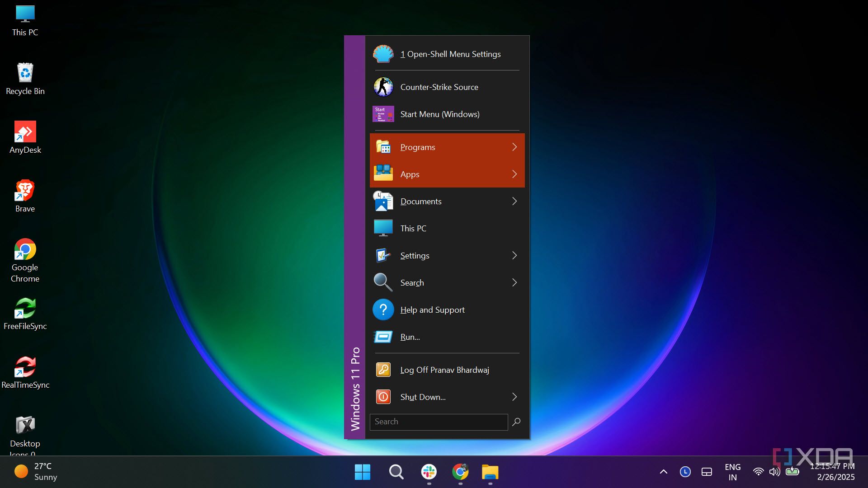The image size is (868, 488).
Task: Open the weather widget showing 27°C Sunny
Action: [35, 472]
